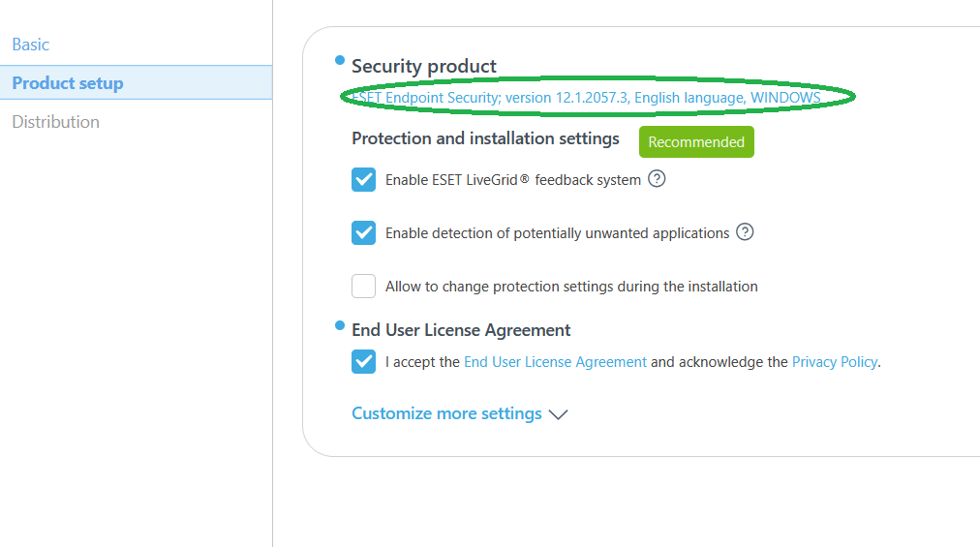
Task: Click the chevron arrow after Customize more settings
Action: pos(558,414)
